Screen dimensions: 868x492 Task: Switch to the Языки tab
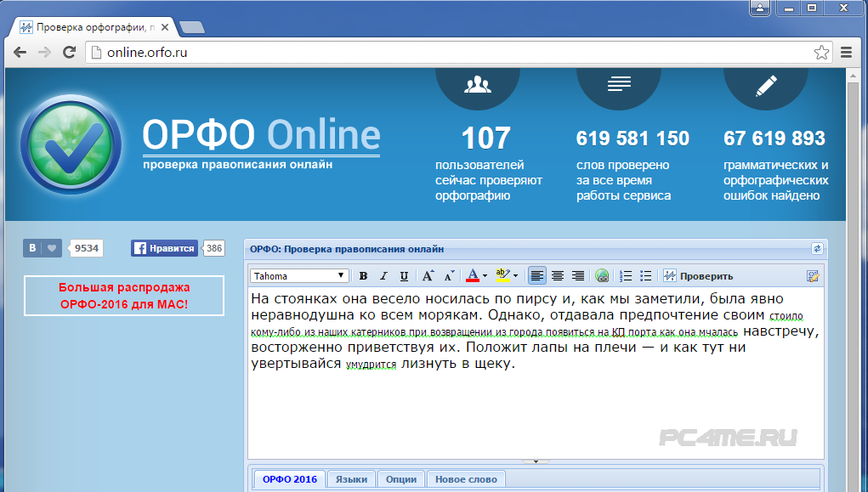point(351,479)
